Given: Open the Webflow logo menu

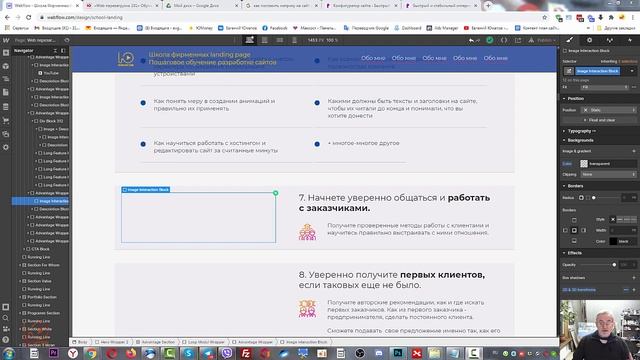Looking at the screenshot, I should pos(6,40).
